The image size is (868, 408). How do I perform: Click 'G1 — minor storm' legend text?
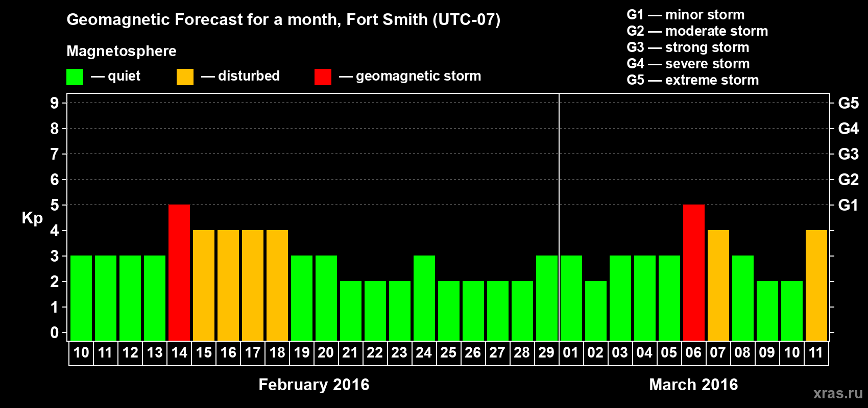(x=686, y=15)
